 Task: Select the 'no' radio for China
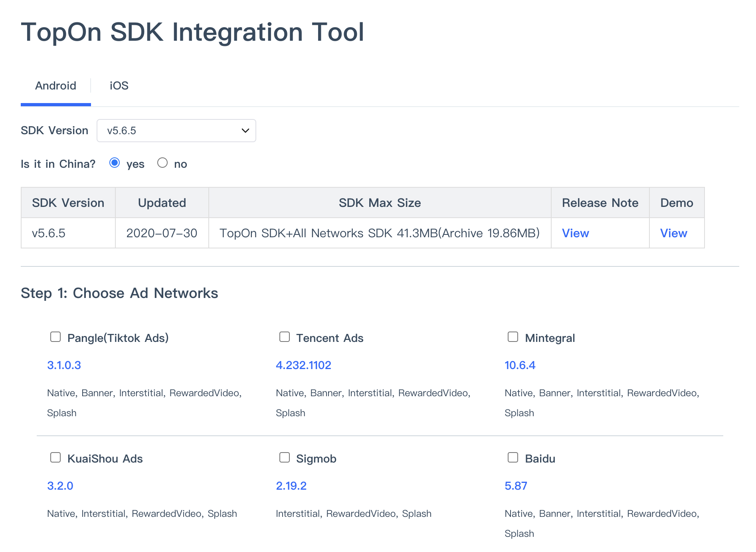click(x=162, y=163)
